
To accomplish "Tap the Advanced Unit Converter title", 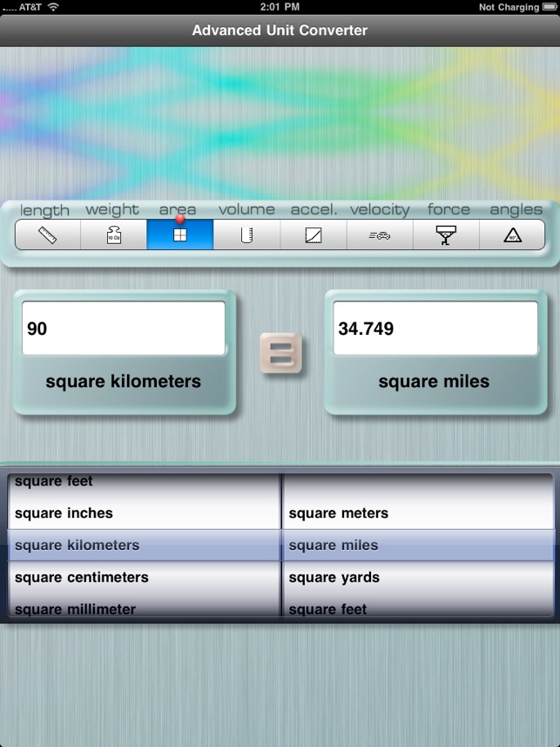I will point(280,30).
